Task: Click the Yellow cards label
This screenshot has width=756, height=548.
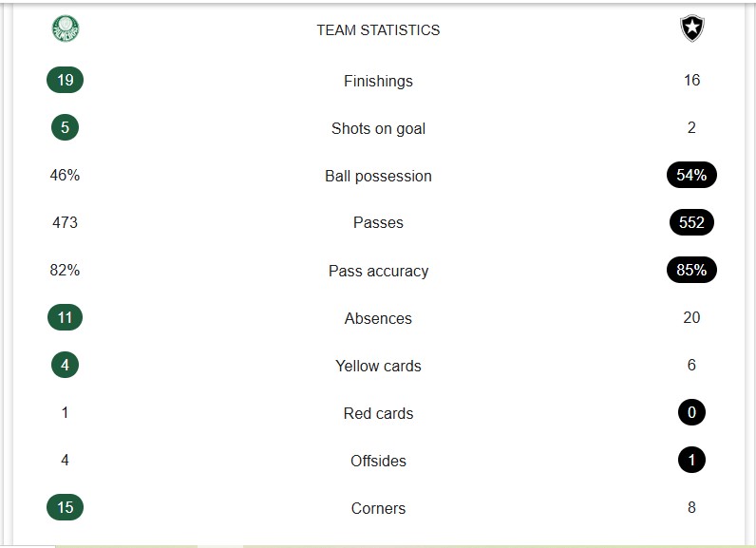Action: click(x=378, y=367)
